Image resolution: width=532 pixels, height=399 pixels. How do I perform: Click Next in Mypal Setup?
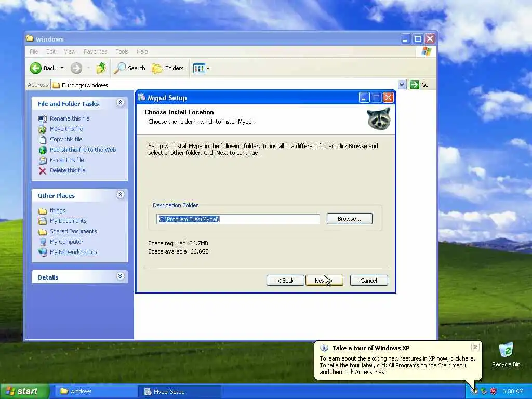[324, 280]
